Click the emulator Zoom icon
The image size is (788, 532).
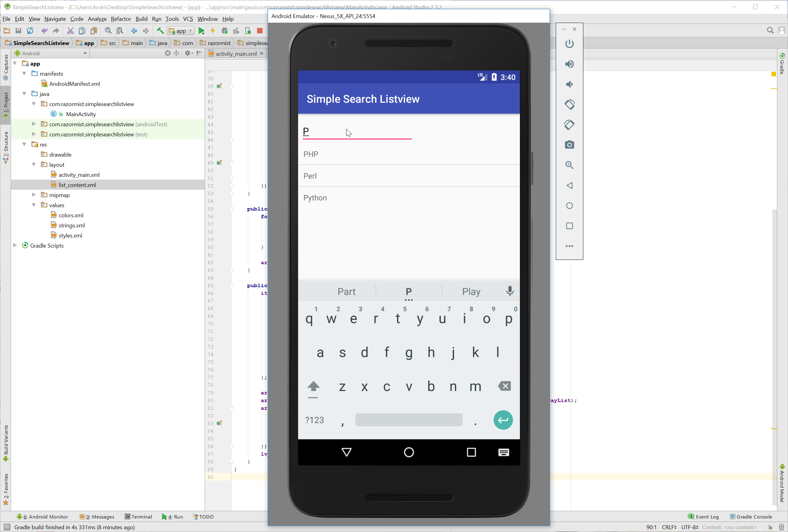569,165
